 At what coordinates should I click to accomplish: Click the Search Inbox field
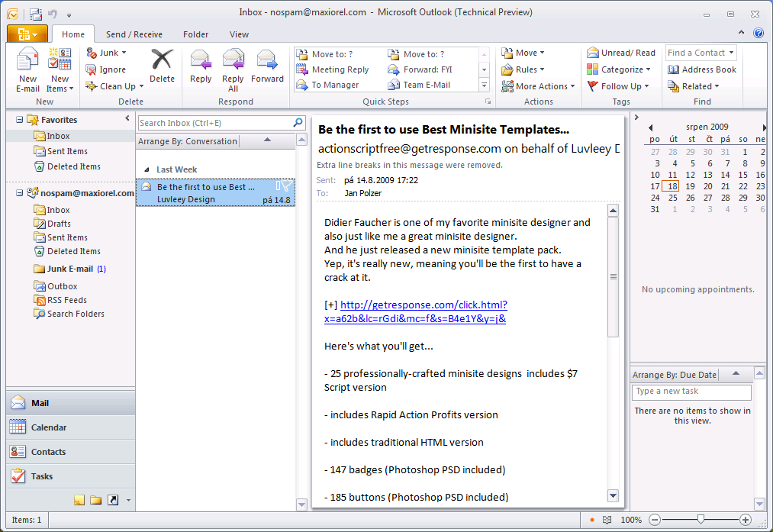pos(214,123)
